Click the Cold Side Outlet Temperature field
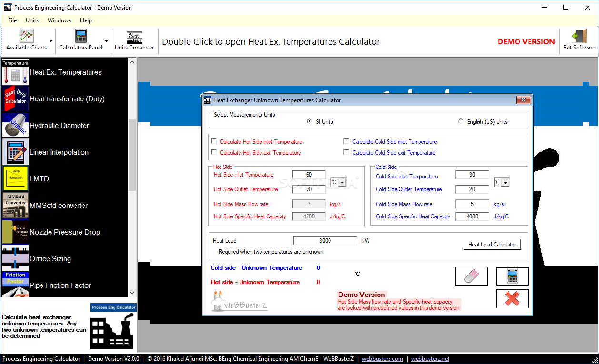Screen dimensions: 599x364 point(472,189)
